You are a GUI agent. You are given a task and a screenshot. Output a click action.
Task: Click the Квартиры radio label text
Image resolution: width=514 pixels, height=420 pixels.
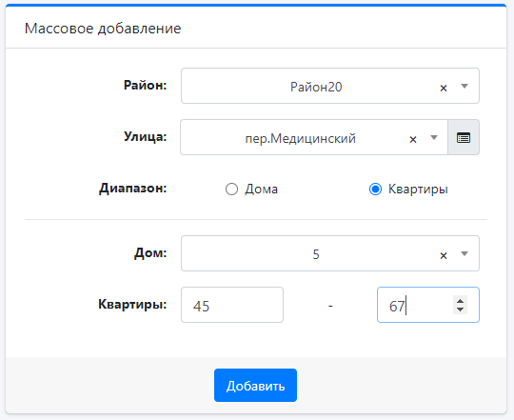[x=418, y=190]
